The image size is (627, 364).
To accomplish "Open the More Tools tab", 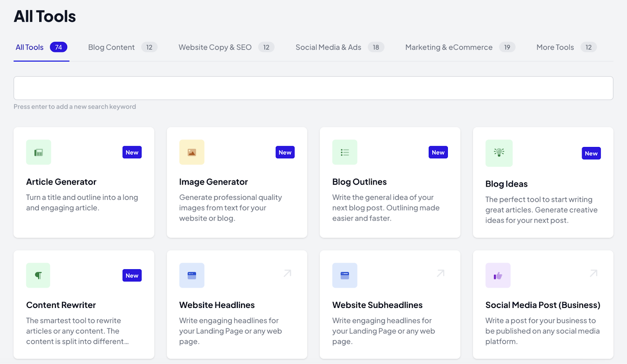I will click(x=555, y=47).
